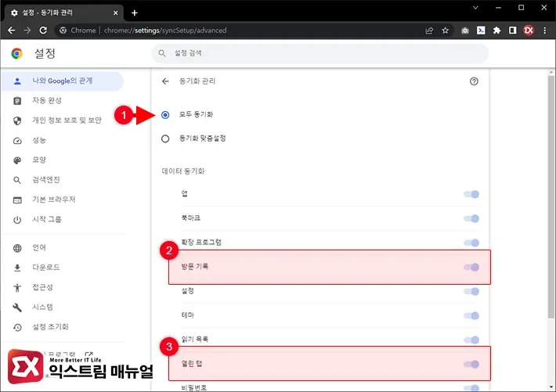Toggle the 방문 기록 sync switch
This screenshot has width=556, height=392.
click(x=471, y=267)
